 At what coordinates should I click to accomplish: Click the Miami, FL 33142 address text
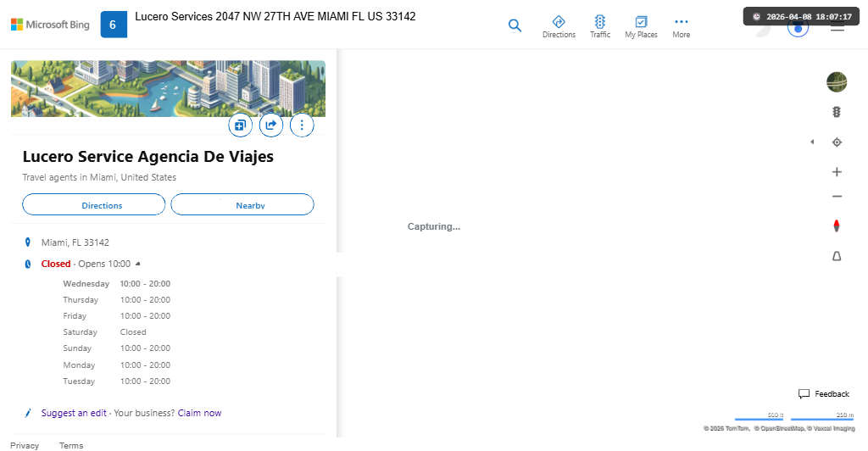[75, 242]
